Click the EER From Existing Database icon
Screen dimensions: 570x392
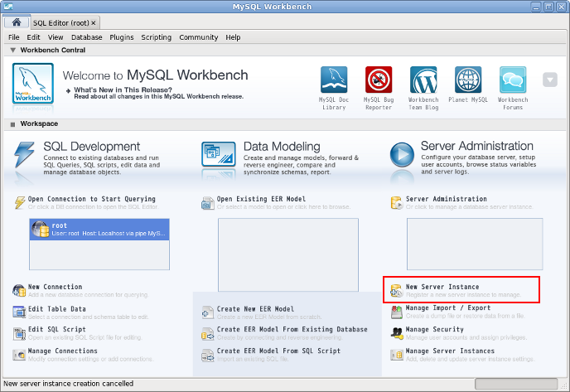[208, 334]
